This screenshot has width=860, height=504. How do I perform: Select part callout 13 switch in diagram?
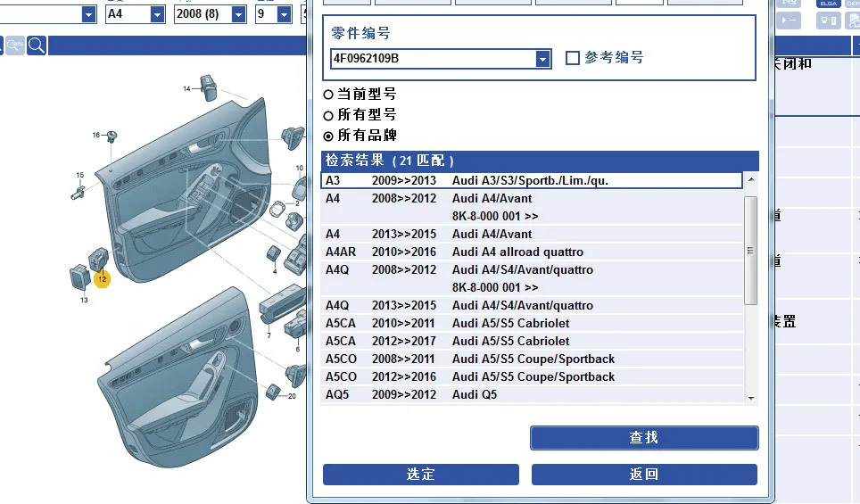[x=84, y=300]
